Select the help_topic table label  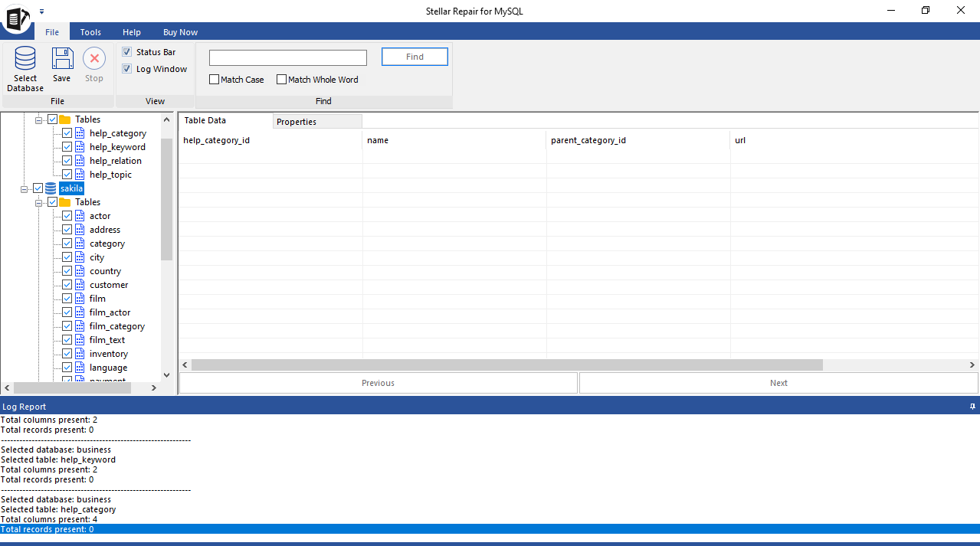pyautogui.click(x=110, y=175)
